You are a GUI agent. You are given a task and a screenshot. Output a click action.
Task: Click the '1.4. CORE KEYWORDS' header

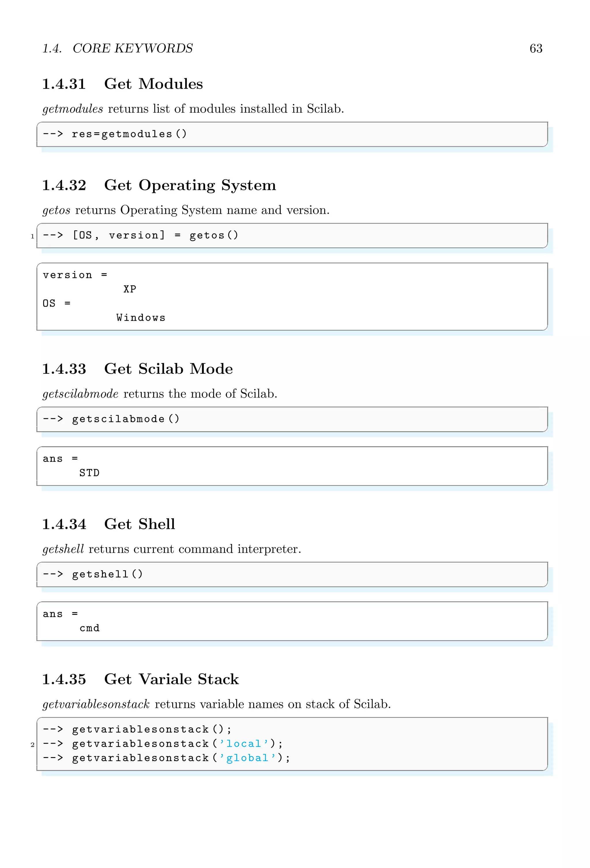118,49
